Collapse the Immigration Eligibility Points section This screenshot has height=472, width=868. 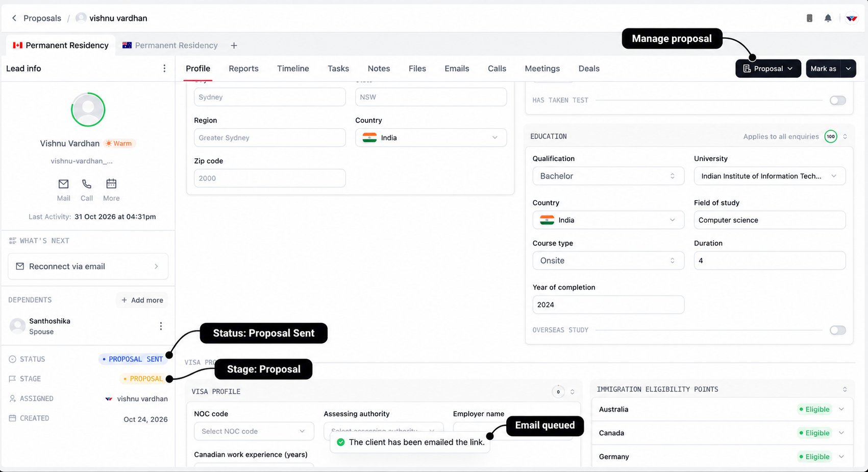845,389
